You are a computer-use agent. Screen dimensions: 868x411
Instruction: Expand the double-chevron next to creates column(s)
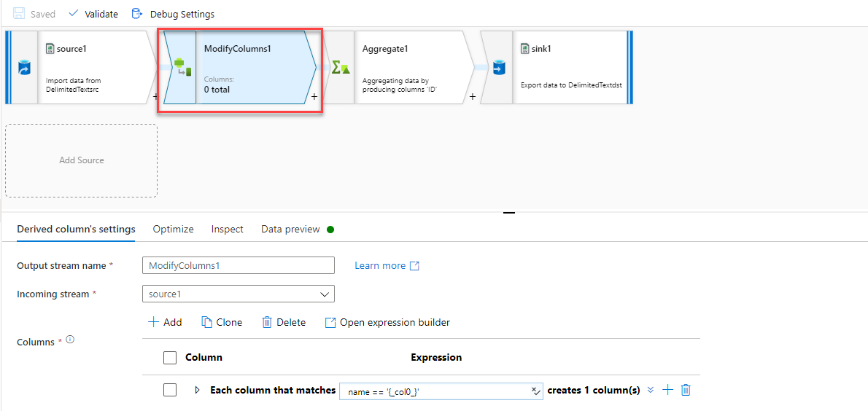651,390
